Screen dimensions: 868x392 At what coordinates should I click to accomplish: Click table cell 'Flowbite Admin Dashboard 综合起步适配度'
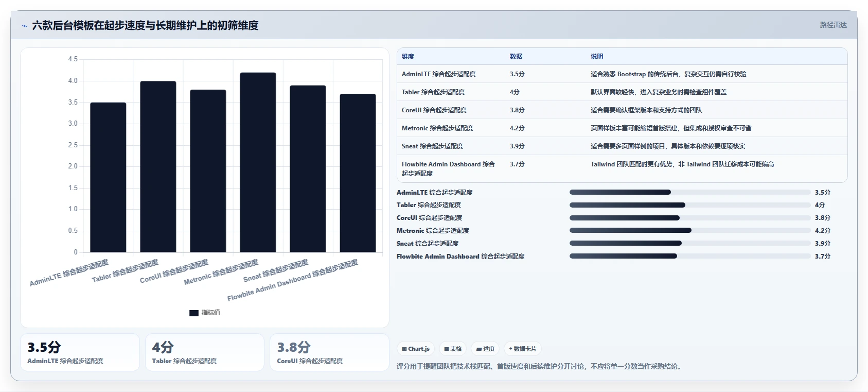(448, 169)
